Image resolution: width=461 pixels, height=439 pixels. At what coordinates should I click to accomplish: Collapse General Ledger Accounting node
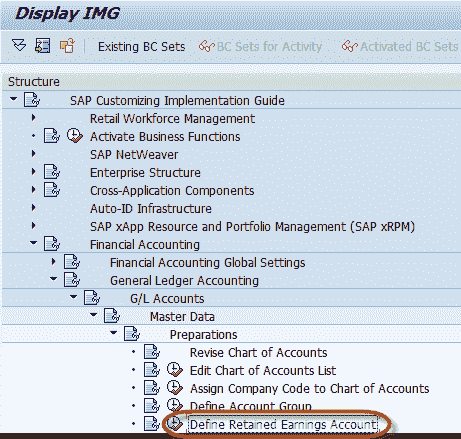tap(53, 279)
